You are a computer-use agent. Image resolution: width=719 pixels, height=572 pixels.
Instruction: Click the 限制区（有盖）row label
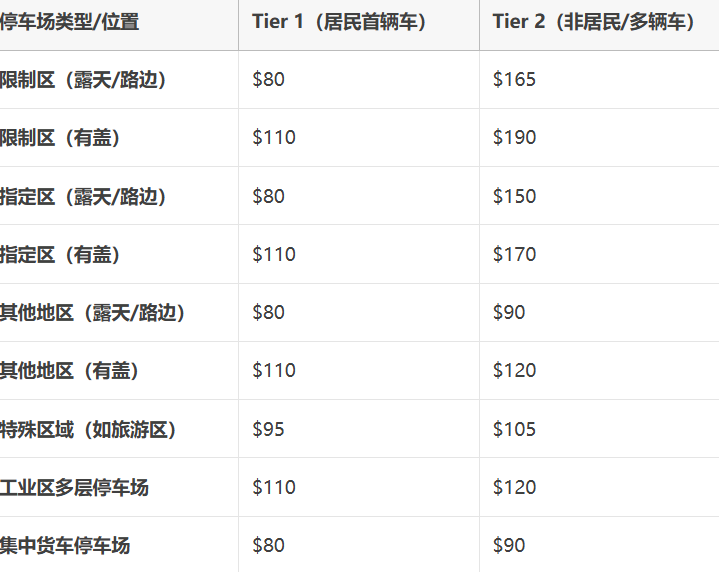tap(60, 138)
